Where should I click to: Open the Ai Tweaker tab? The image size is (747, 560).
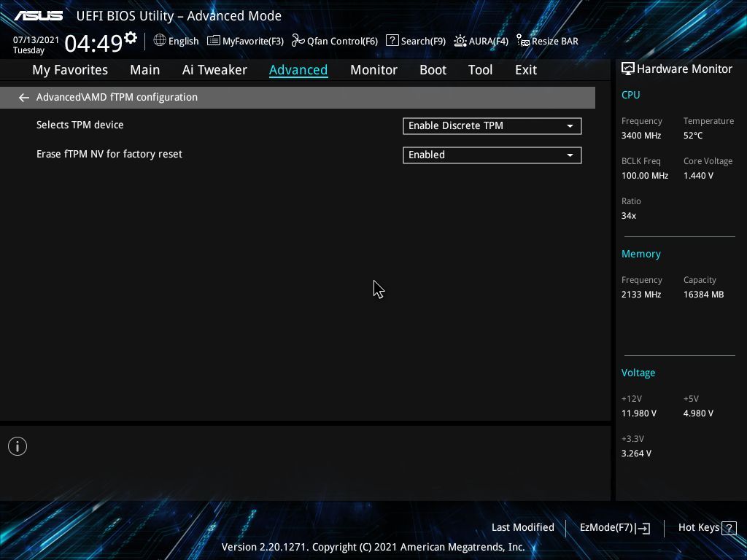(214, 70)
